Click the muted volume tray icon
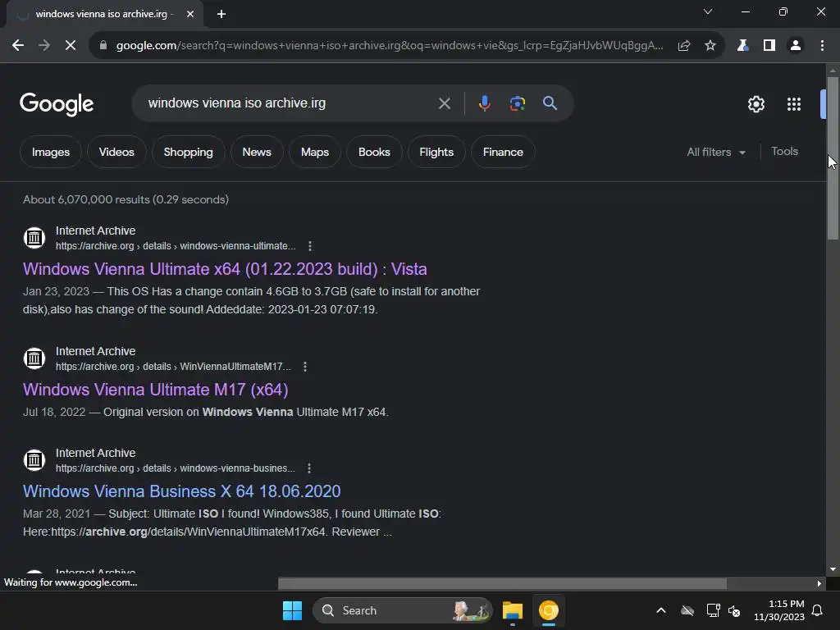840x630 pixels. tap(734, 610)
